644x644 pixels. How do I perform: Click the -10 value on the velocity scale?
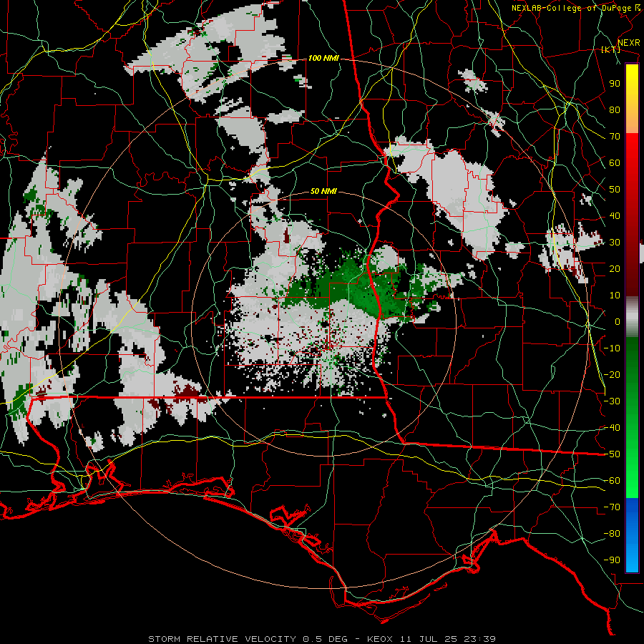pyautogui.click(x=612, y=348)
